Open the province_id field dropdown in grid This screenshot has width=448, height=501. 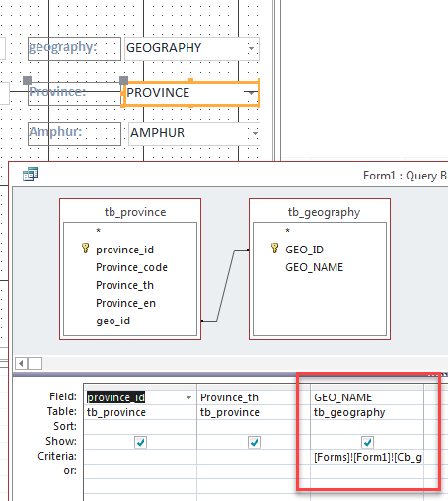click(x=188, y=397)
